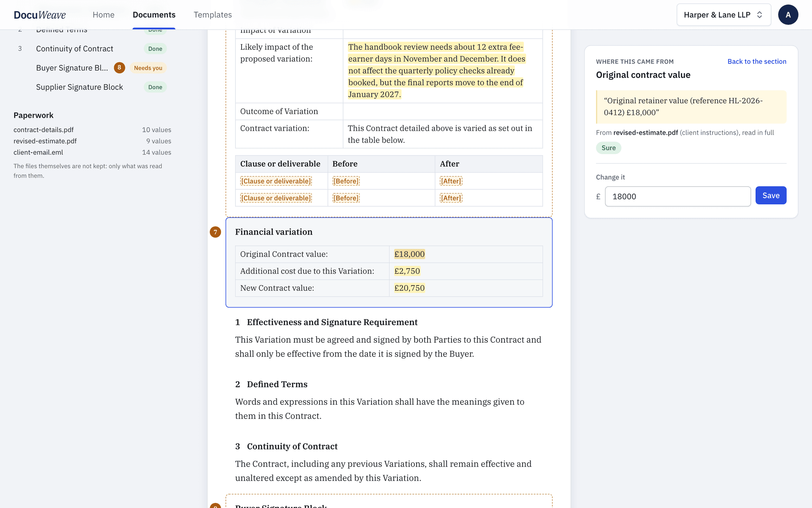Go to the Home tab
The image size is (812, 508).
[104, 15]
